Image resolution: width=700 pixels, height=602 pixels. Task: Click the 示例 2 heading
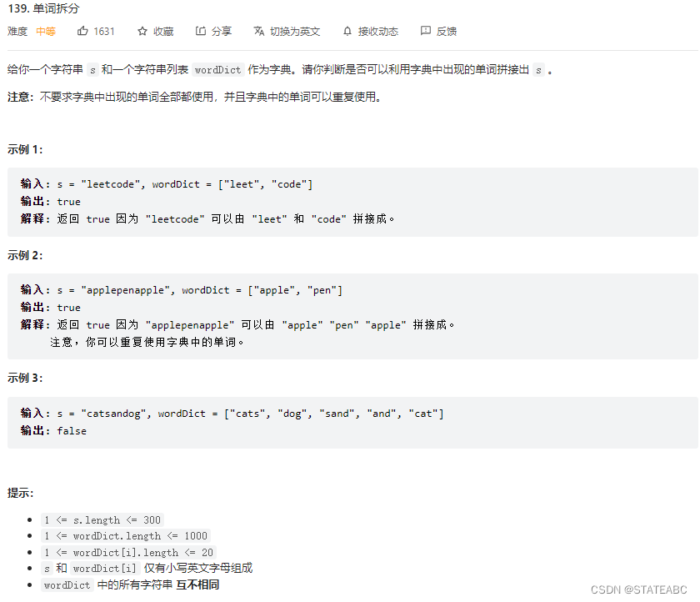(25, 255)
